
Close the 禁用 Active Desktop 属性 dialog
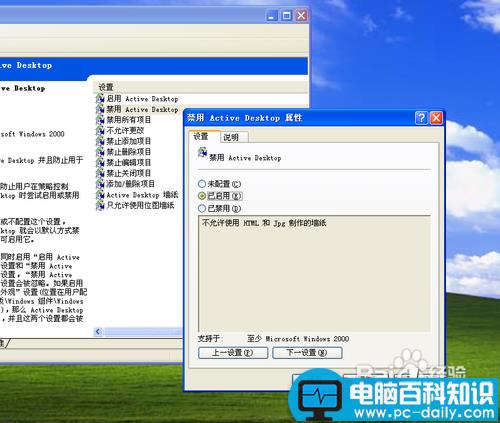[436, 118]
